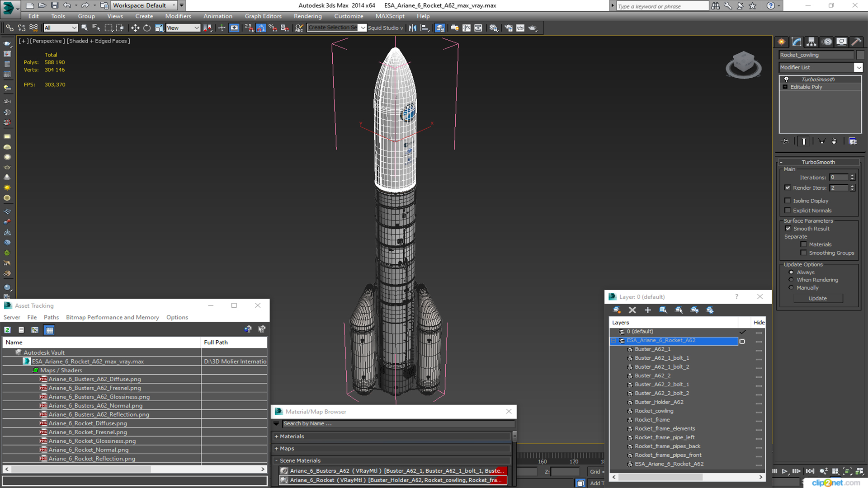Viewport: 868px width, 488px height.
Task: Click the Link selection chain icon
Action: click(x=9, y=28)
